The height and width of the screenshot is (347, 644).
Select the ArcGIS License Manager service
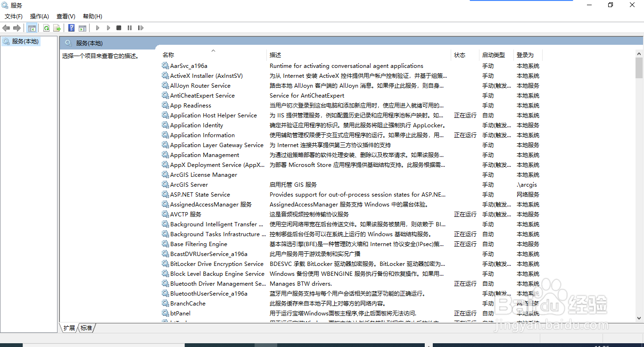coord(204,175)
